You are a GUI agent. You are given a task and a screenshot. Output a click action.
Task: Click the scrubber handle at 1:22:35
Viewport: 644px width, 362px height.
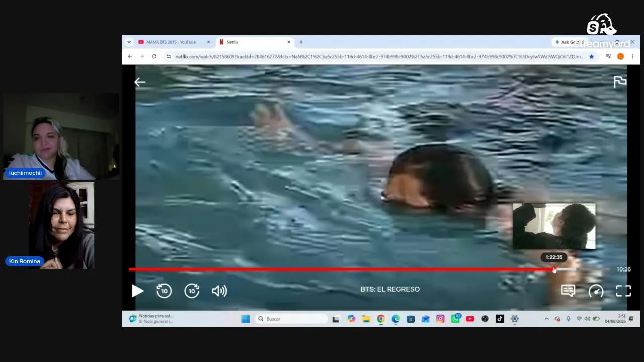[554, 269]
